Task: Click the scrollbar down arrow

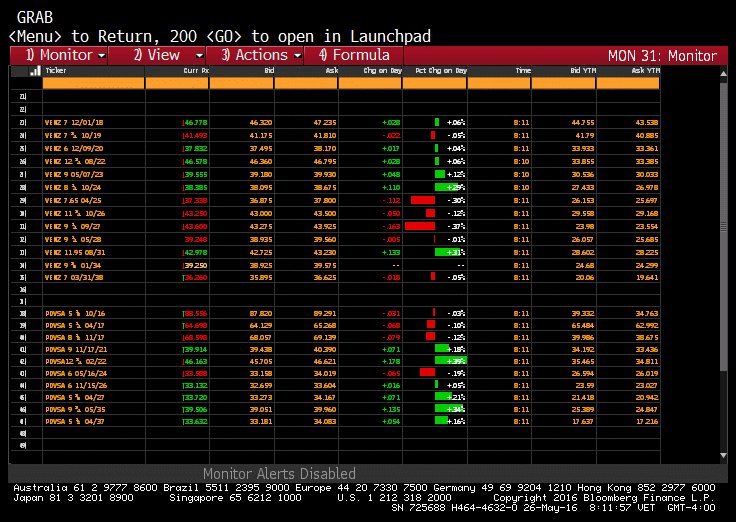Action: (x=723, y=455)
